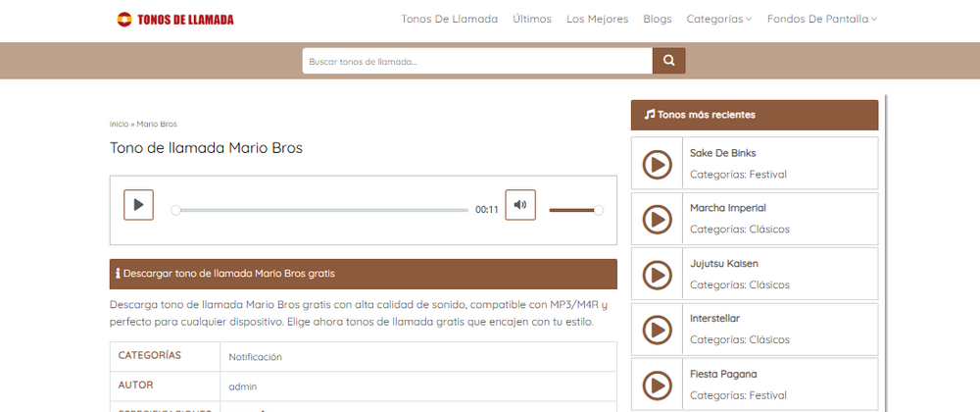
Task: Expand the Fondos De Pantalla dropdown
Action: click(822, 19)
